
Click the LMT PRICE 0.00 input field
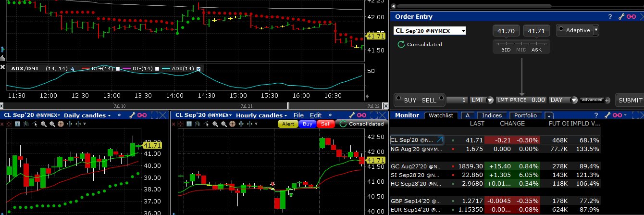[521, 100]
